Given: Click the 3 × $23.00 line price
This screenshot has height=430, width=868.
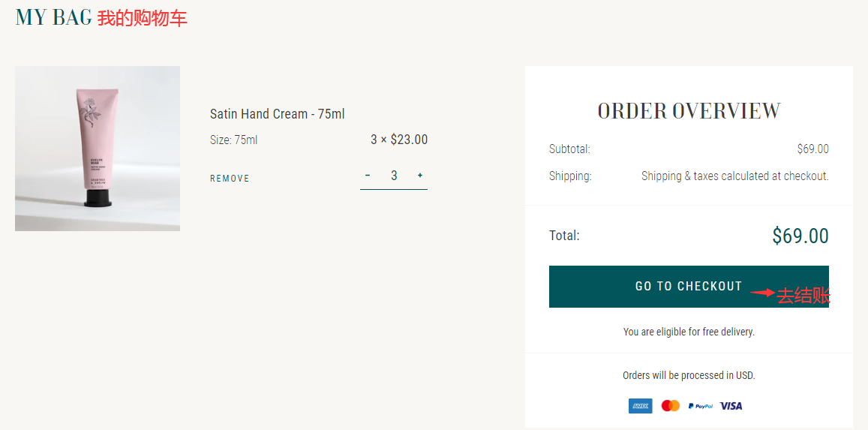Looking at the screenshot, I should (x=399, y=140).
